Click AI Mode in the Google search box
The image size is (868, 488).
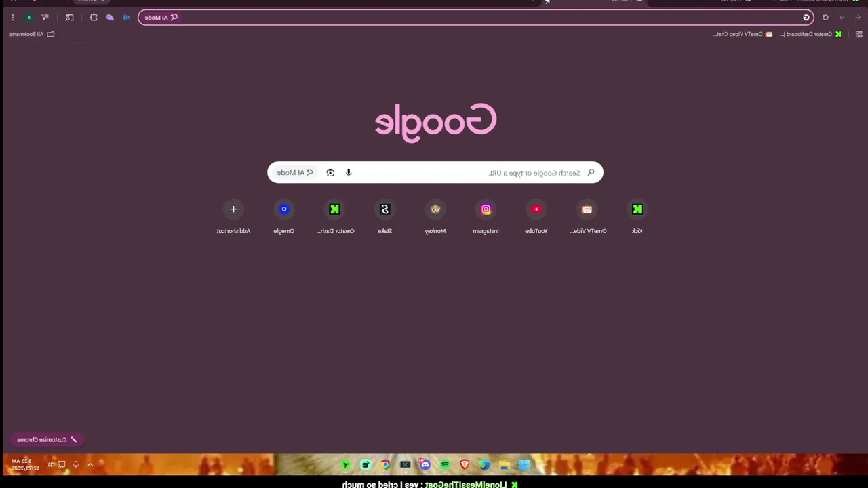[295, 173]
